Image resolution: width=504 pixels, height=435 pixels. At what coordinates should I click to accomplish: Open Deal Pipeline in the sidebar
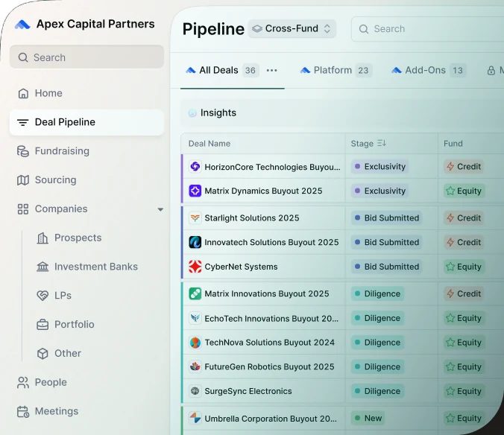(86, 122)
